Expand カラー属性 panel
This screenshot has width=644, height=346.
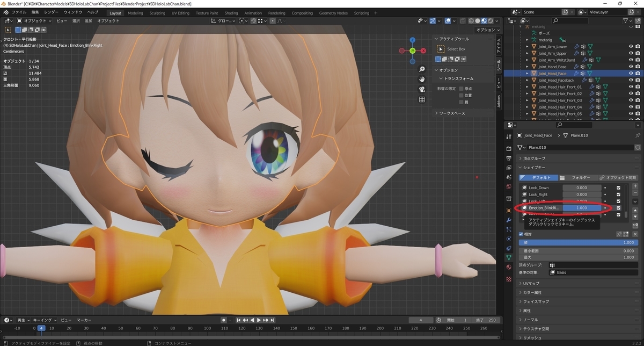tap(580, 292)
